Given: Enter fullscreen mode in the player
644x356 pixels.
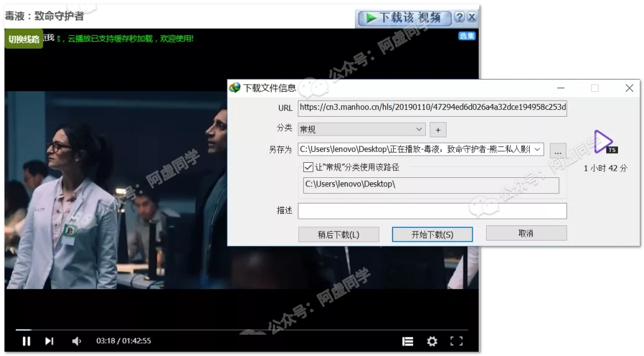Looking at the screenshot, I should click(456, 341).
